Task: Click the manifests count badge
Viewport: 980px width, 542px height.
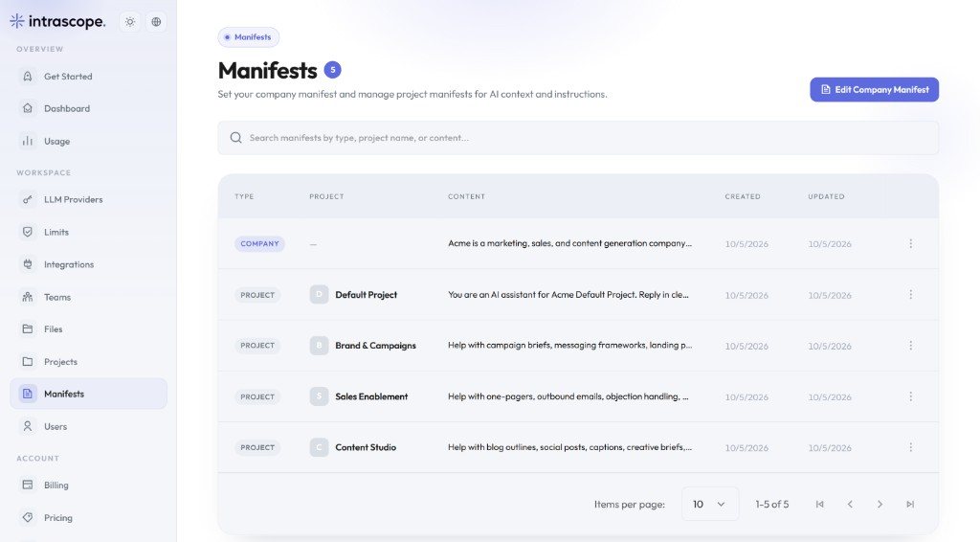Action: click(x=332, y=69)
